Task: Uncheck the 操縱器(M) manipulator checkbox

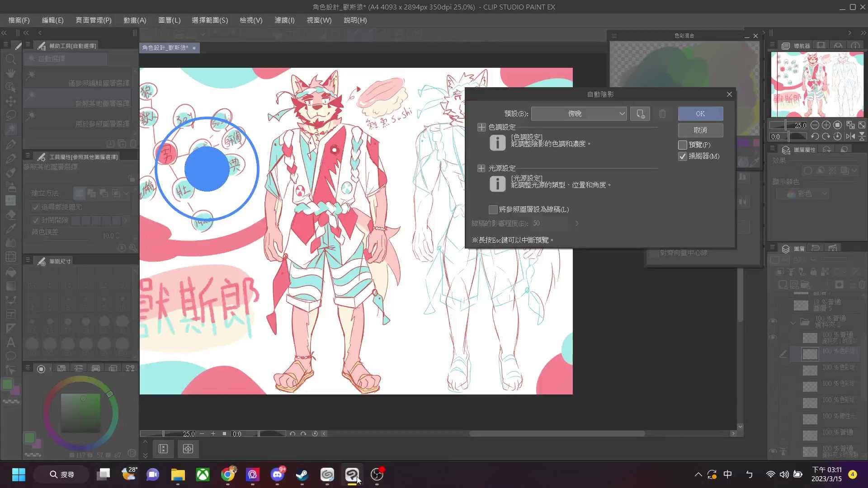Action: tap(683, 156)
